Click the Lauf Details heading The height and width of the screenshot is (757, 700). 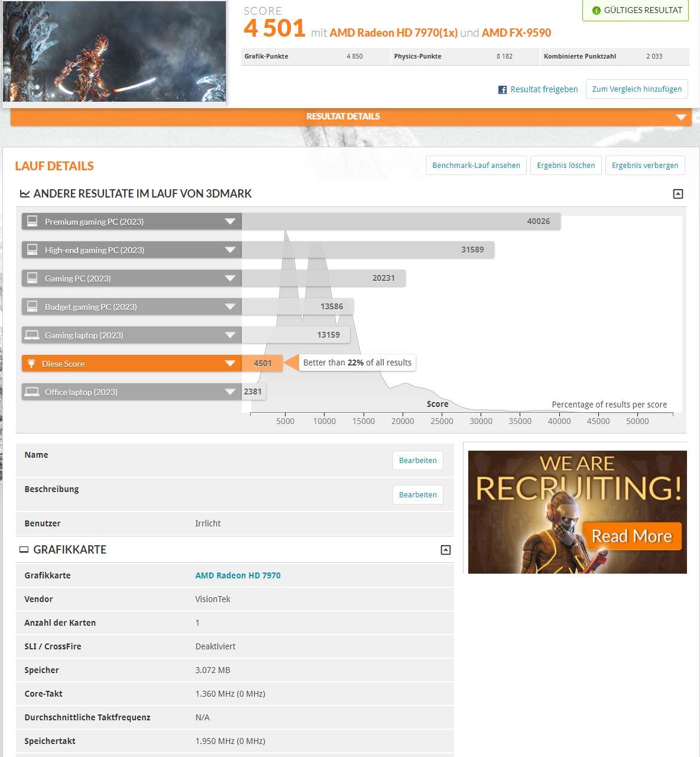54,166
